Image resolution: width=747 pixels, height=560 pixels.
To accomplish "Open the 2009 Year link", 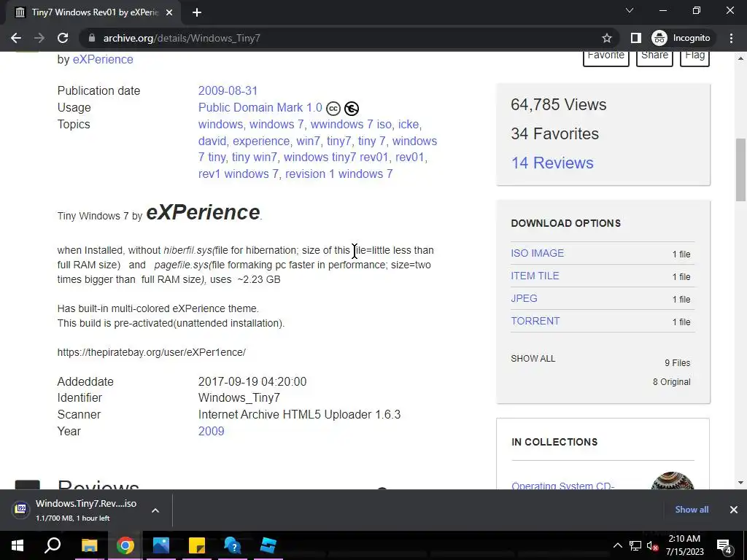I will click(x=211, y=431).
